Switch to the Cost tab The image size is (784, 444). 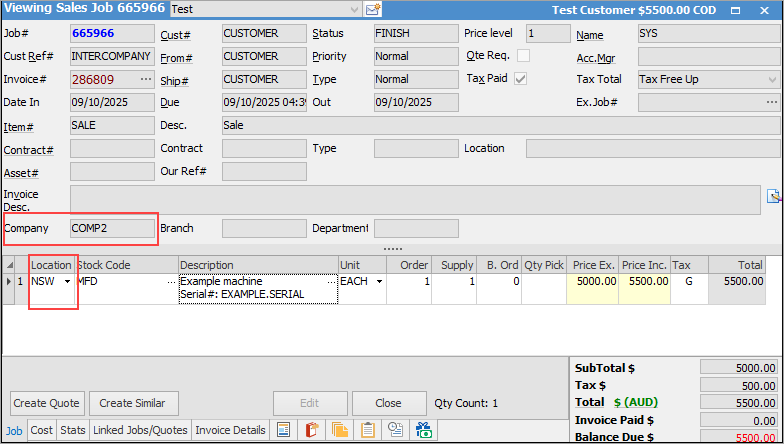pos(41,430)
